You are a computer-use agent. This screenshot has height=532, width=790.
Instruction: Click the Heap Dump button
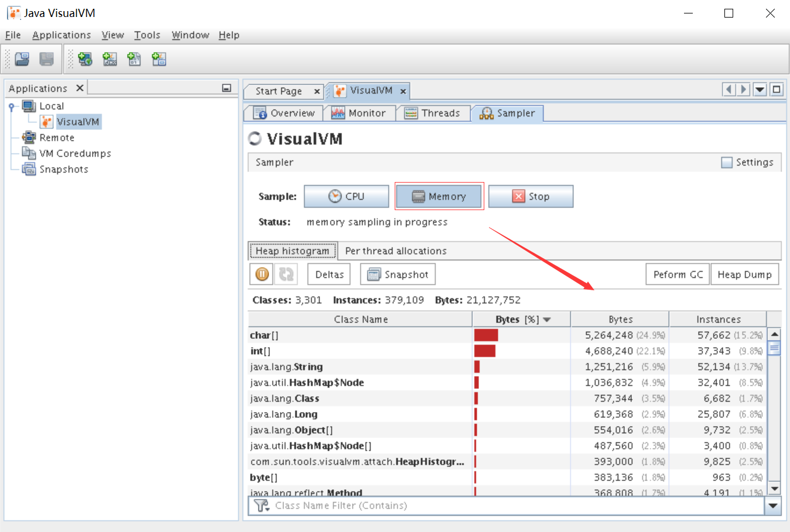click(x=744, y=274)
